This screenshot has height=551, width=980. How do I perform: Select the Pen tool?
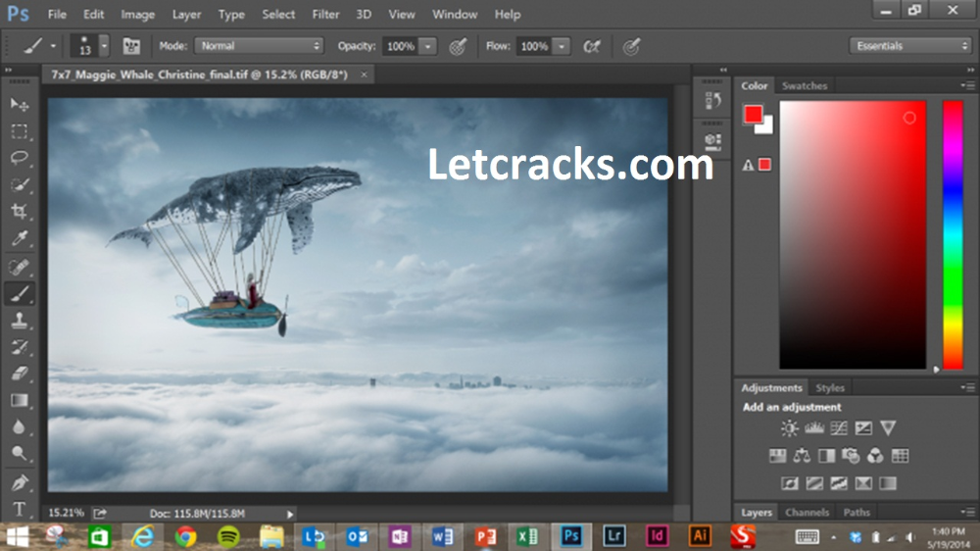point(19,482)
